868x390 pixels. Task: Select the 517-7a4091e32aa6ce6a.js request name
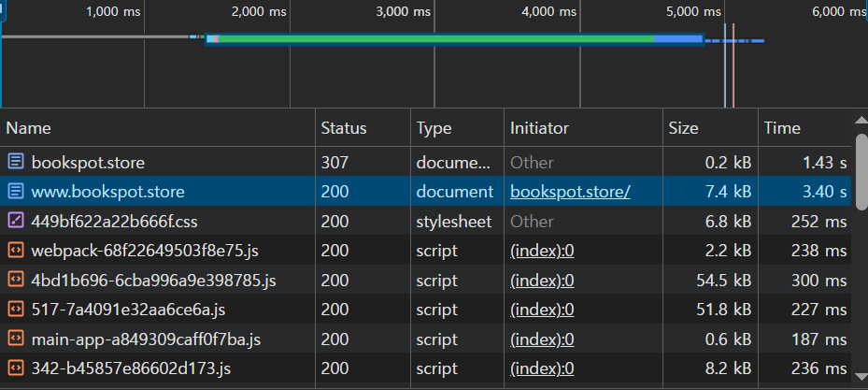pyautogui.click(x=128, y=310)
